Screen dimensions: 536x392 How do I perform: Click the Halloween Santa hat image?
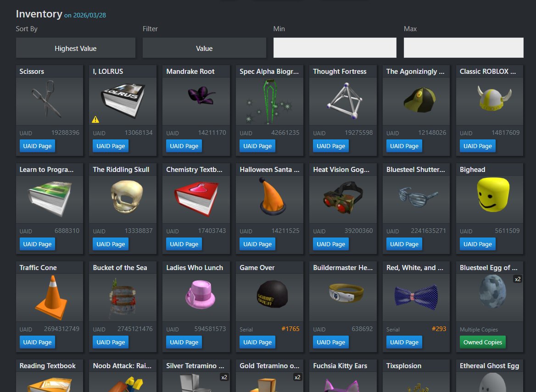[269, 199]
